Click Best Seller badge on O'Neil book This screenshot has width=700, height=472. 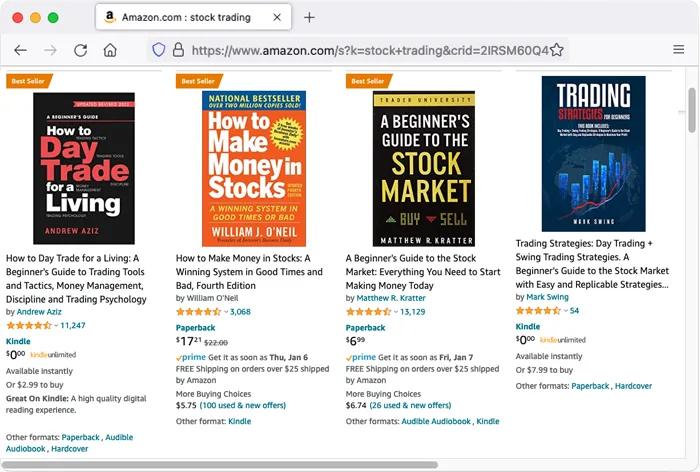(x=198, y=81)
